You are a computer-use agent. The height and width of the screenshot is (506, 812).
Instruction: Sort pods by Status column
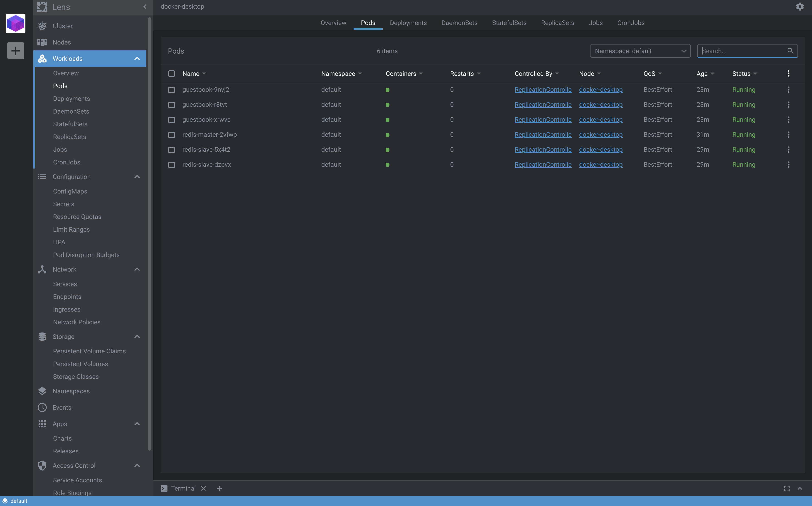click(744, 74)
